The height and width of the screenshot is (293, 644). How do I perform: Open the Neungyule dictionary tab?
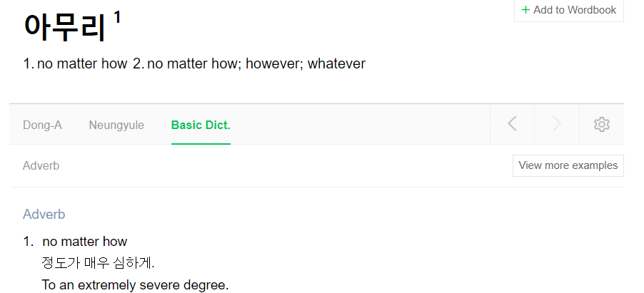(116, 125)
